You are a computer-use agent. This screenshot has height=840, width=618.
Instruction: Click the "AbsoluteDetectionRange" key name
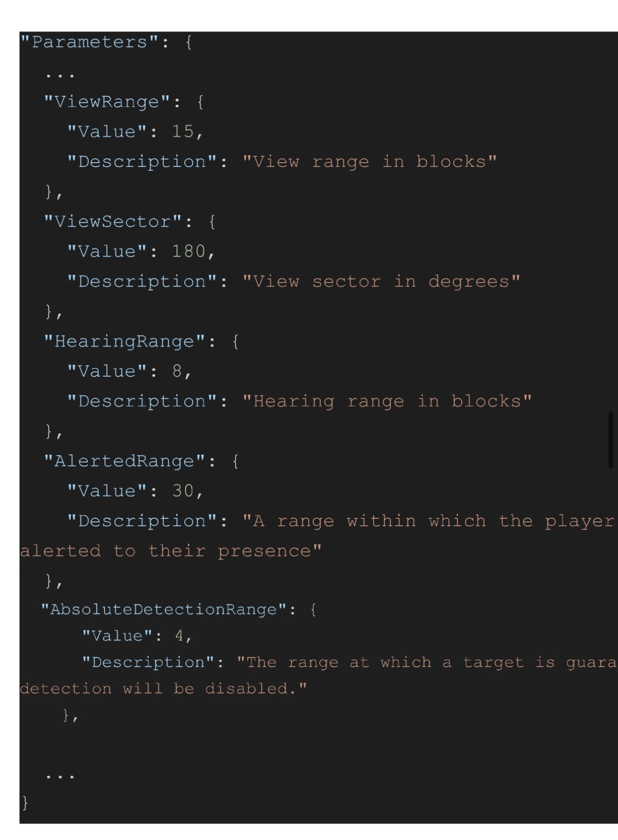164,610
